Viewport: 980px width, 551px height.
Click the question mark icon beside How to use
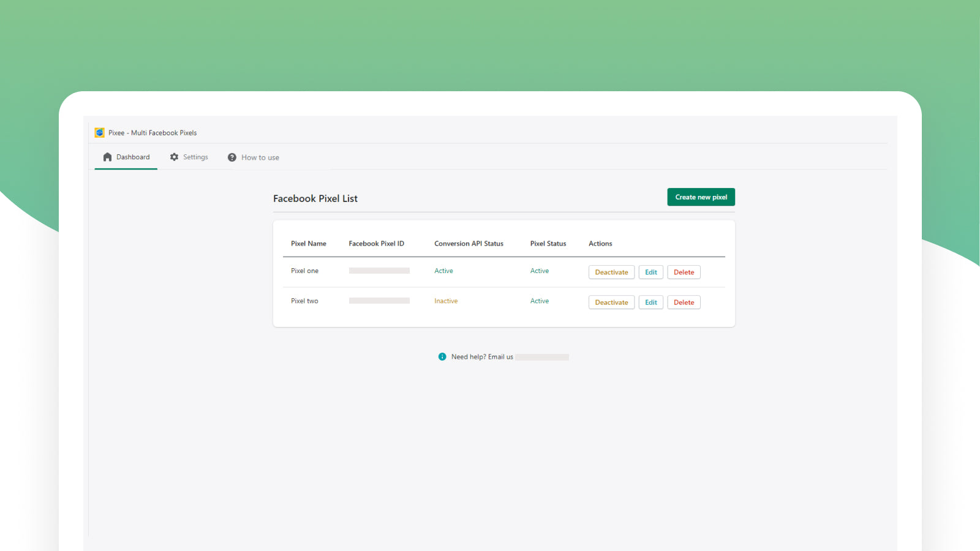[232, 157]
